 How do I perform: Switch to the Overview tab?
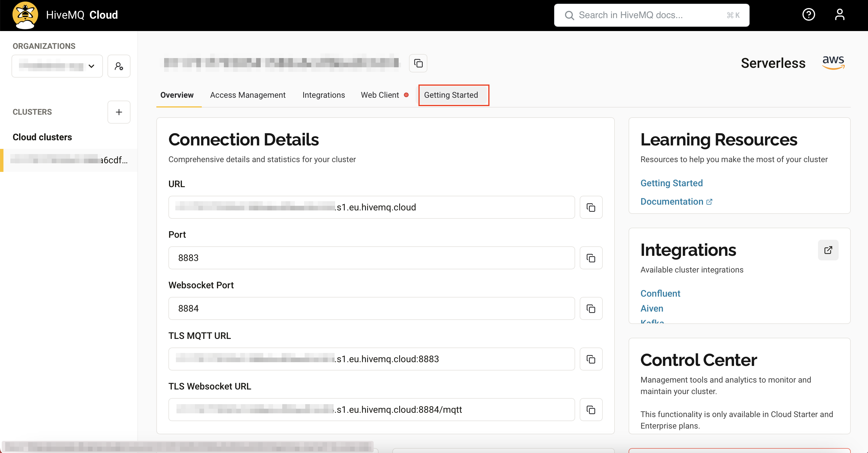[177, 95]
